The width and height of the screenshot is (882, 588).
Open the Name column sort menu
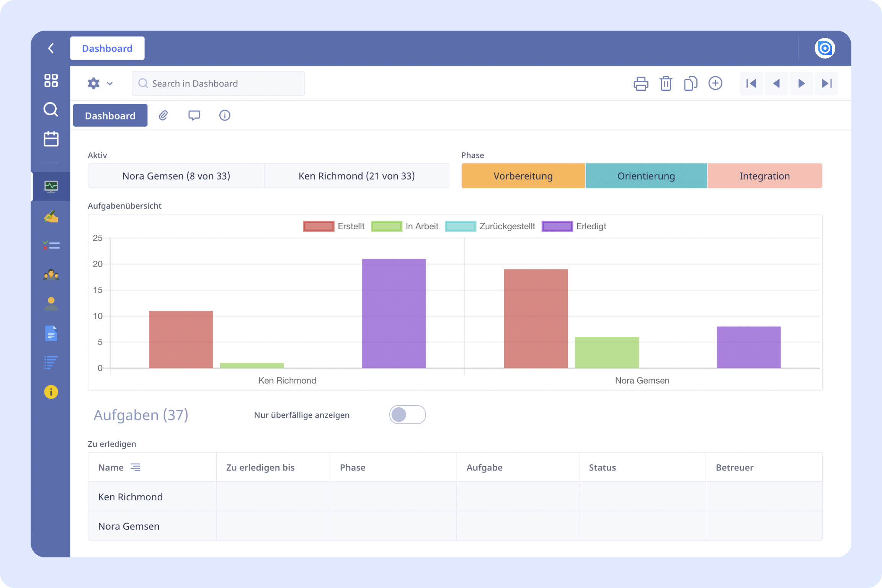[x=136, y=467]
